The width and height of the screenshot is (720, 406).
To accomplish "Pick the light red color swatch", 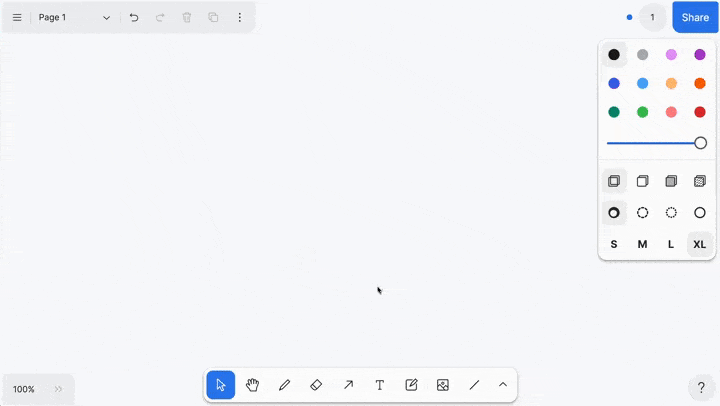I will click(671, 112).
